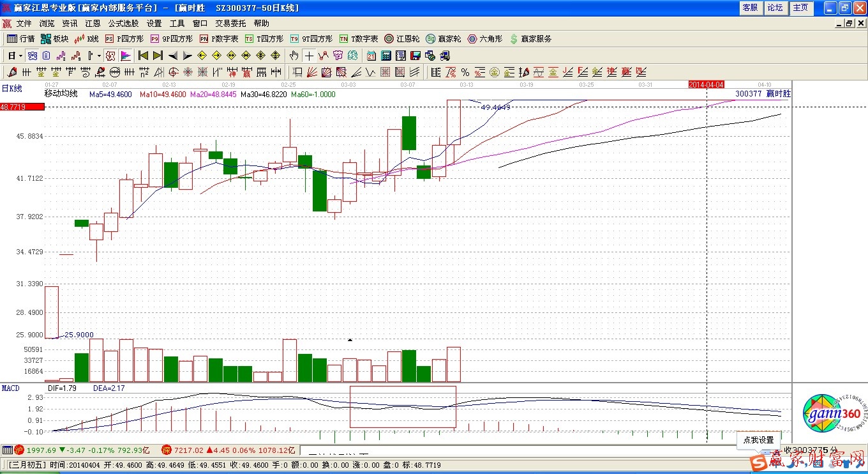868x474 pixels.
Task: Click the save floppy disk icon
Action: pyautogui.click(x=415, y=56)
